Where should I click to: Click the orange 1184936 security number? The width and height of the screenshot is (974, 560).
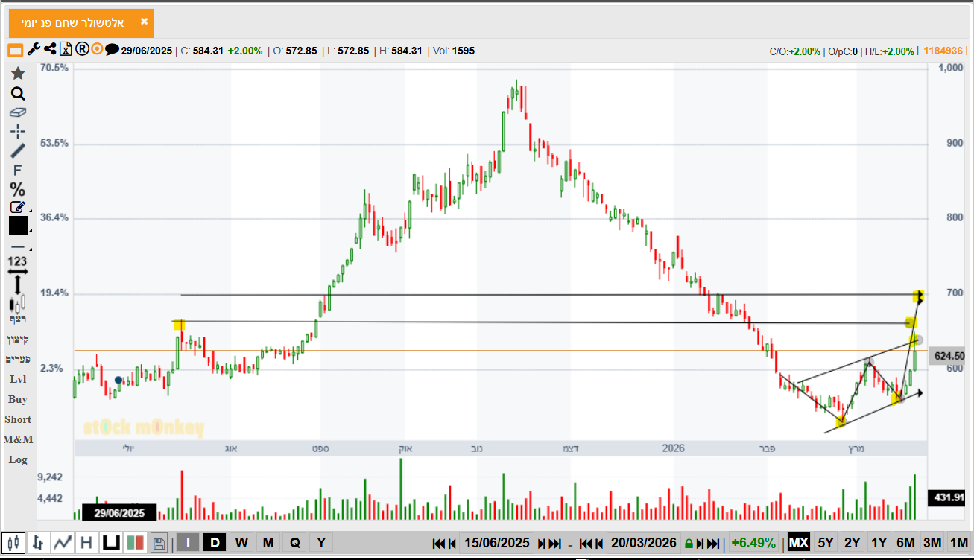(943, 51)
